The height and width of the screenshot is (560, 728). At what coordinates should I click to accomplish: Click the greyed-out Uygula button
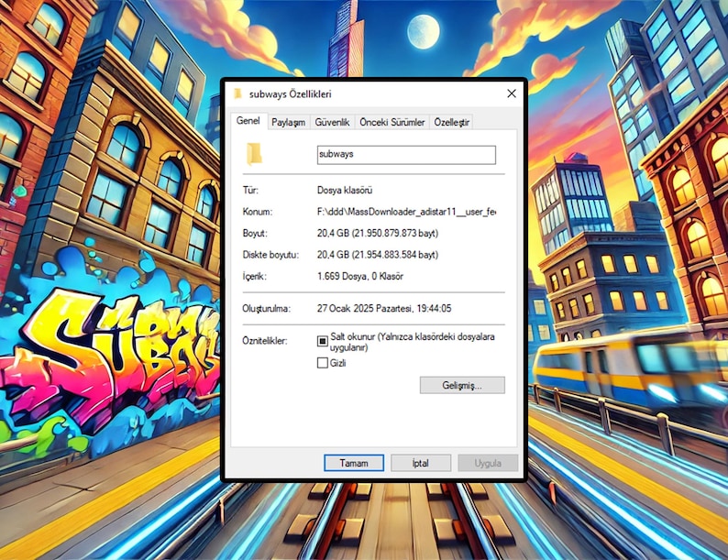tap(488, 463)
